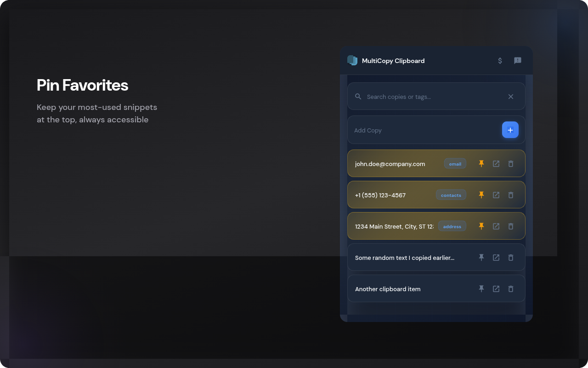
Task: Select 'Some random text I copied earlier...'
Action: [x=405, y=258]
